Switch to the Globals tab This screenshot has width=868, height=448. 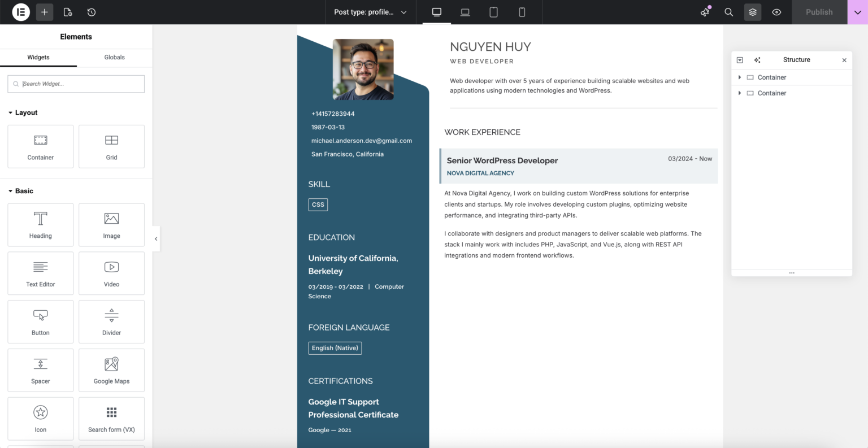[x=114, y=57]
